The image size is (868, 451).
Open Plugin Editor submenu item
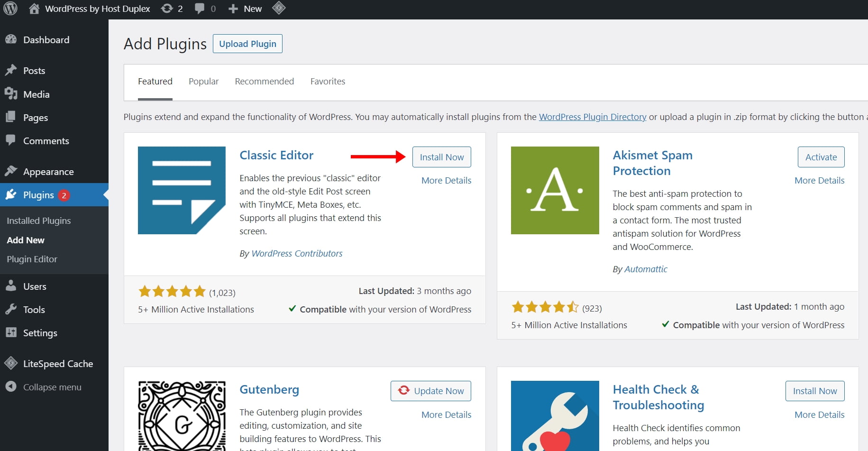(x=32, y=259)
